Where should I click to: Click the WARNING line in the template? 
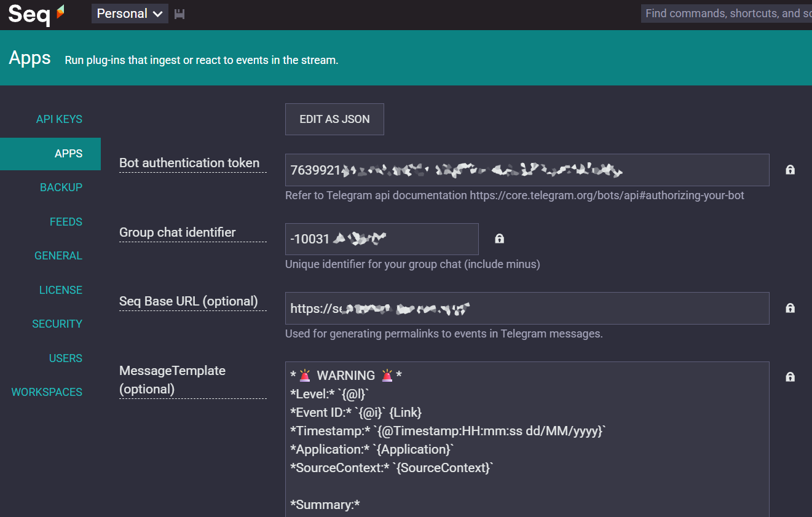pyautogui.click(x=346, y=376)
